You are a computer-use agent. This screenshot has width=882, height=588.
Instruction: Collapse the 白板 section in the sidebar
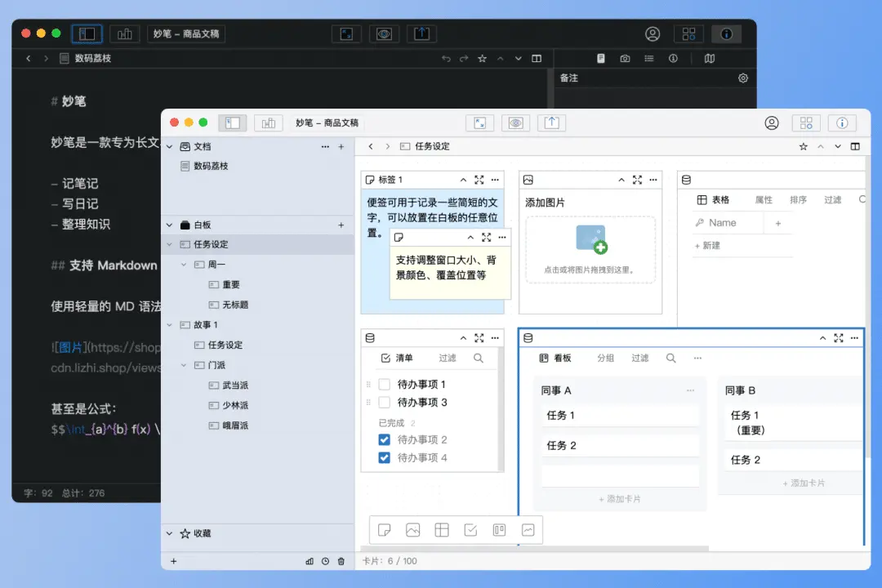tap(169, 225)
